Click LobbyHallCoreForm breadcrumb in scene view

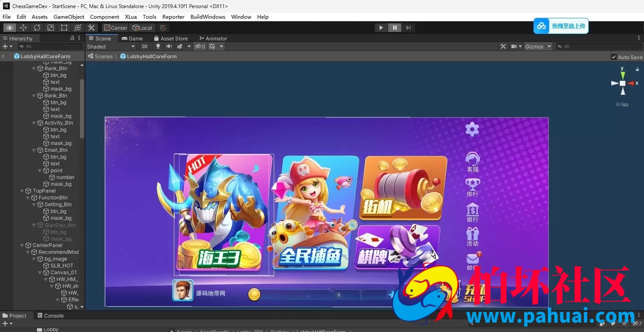[148, 56]
